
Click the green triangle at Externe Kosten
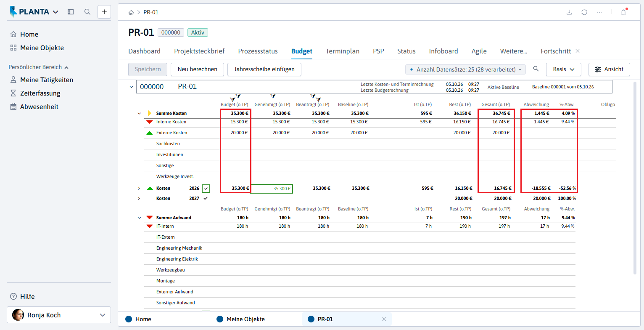(149, 133)
